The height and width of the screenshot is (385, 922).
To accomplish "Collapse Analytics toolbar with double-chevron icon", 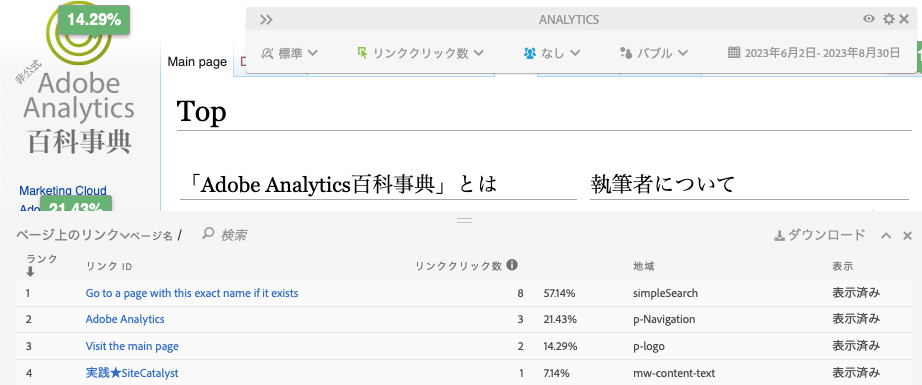I will (266, 20).
